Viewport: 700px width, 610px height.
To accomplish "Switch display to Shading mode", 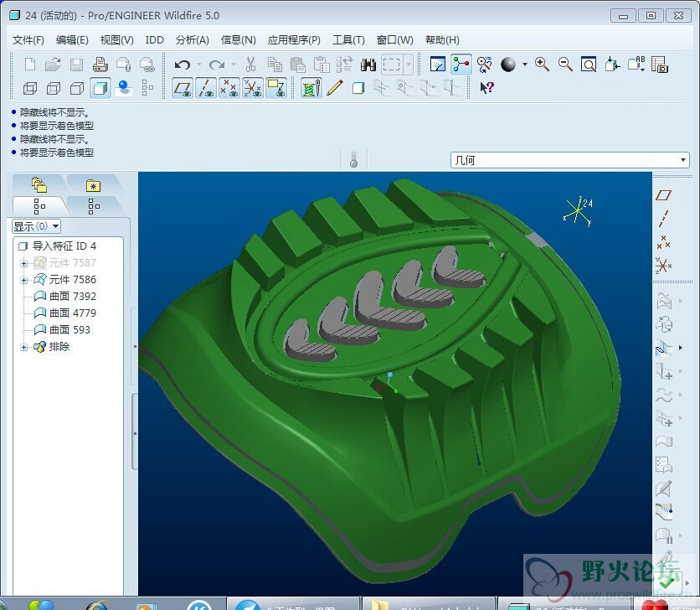I will point(100,88).
